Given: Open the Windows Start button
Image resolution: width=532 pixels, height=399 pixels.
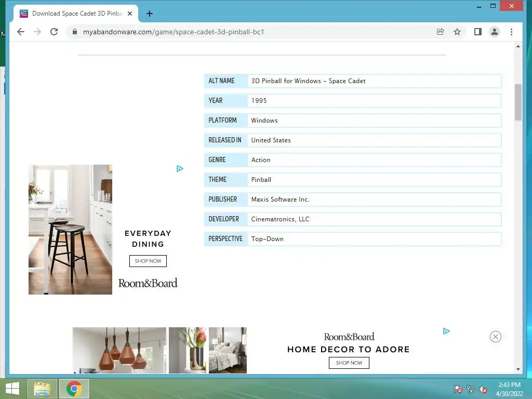Looking at the screenshot, I should [x=12, y=389].
